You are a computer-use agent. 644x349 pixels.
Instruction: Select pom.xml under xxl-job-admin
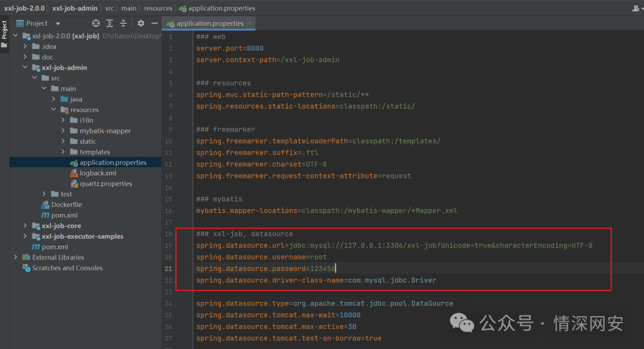tap(64, 215)
